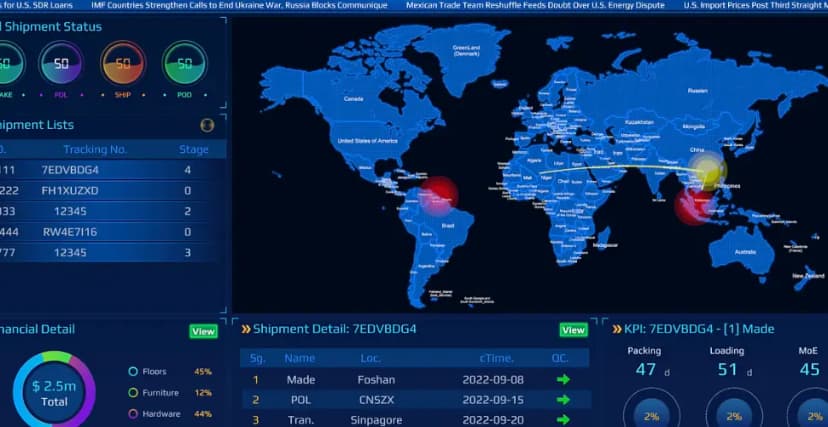Click the green QC arrow for POL row

pos(563,399)
